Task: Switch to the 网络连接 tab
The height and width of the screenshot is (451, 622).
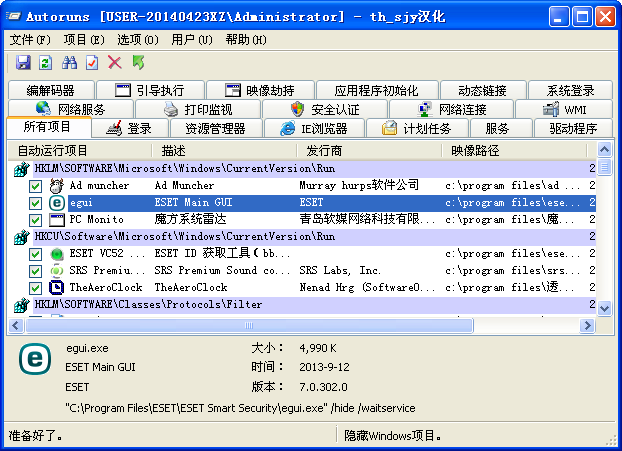Action: tap(451, 109)
